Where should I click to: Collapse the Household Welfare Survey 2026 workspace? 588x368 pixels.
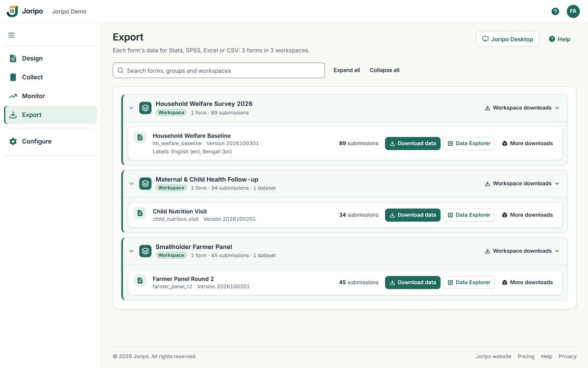point(131,108)
